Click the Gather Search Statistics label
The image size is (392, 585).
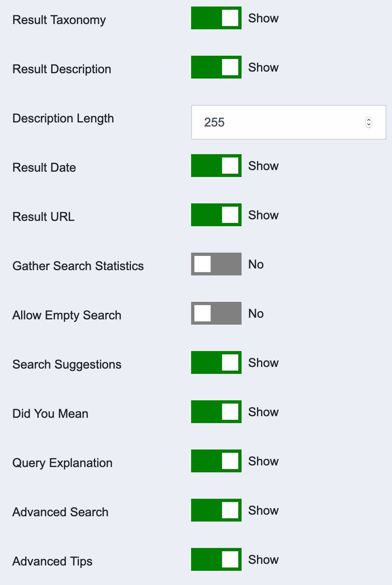[x=78, y=266]
